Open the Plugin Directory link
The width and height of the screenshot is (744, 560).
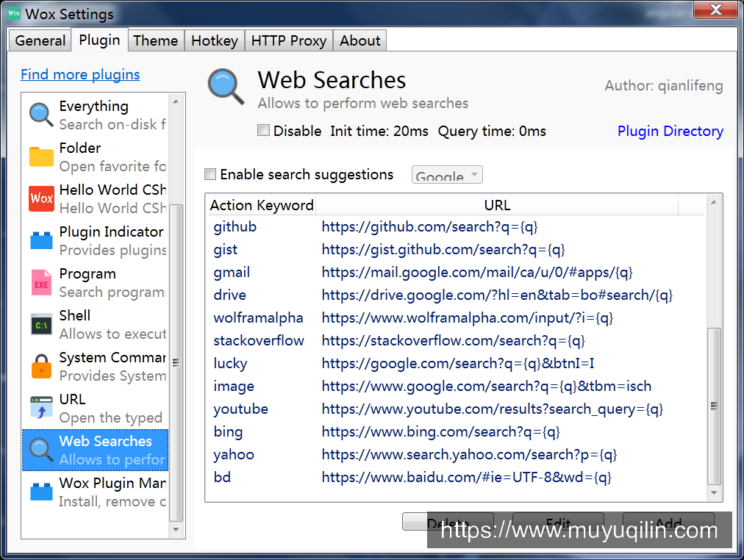(670, 131)
